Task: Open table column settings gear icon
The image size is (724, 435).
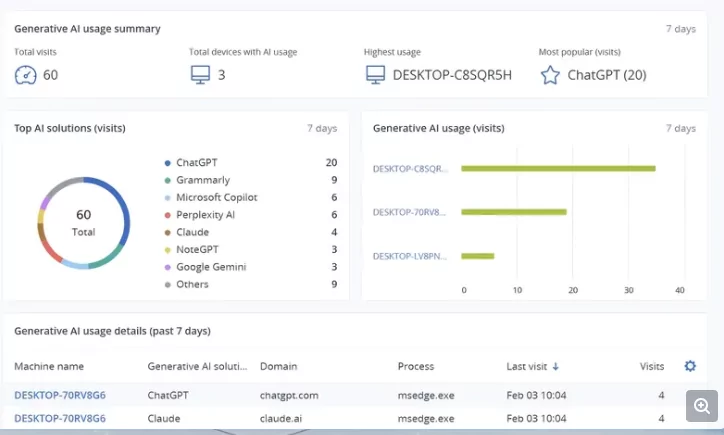Action: pos(690,366)
